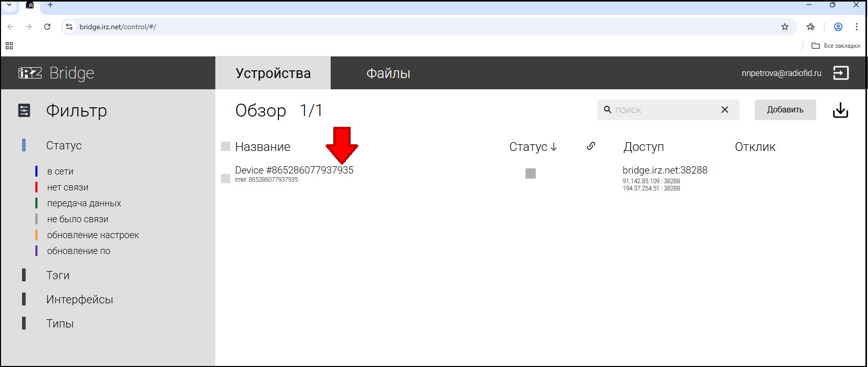Open the browser apps grid icon
The image size is (868, 367).
9,46
